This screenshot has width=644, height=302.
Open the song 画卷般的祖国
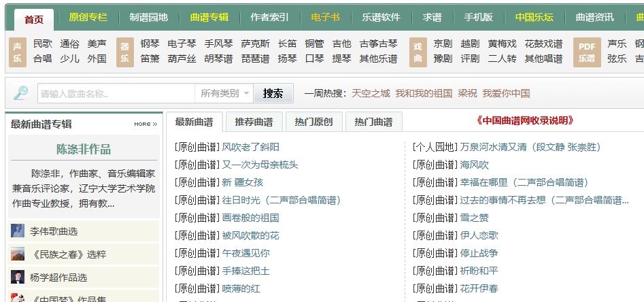(x=250, y=218)
